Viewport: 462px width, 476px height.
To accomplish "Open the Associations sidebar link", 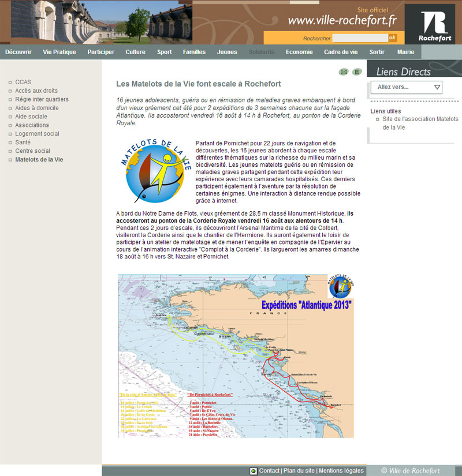I will click(32, 125).
